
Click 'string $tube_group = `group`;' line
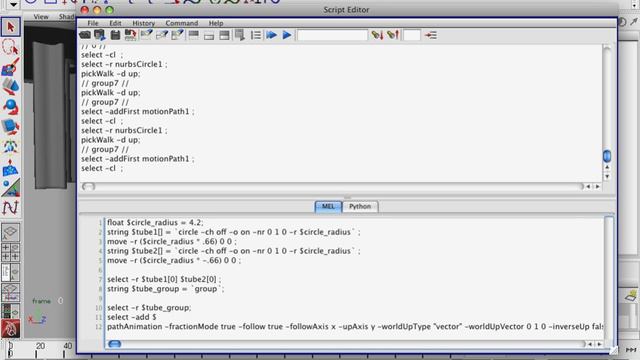click(x=166, y=289)
